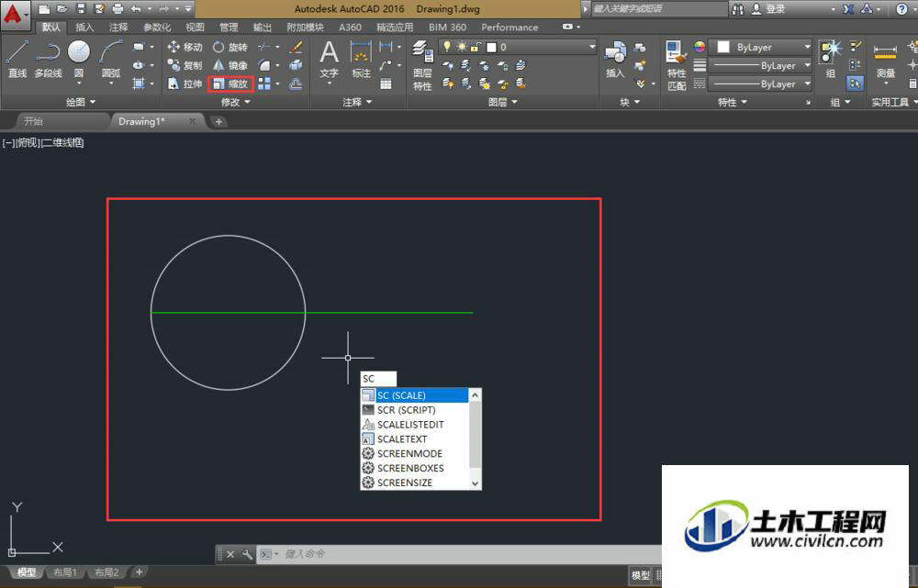This screenshot has height=588, width=918.
Task: Select SCALELISTEDIT from autocomplete list
Action: point(415,425)
